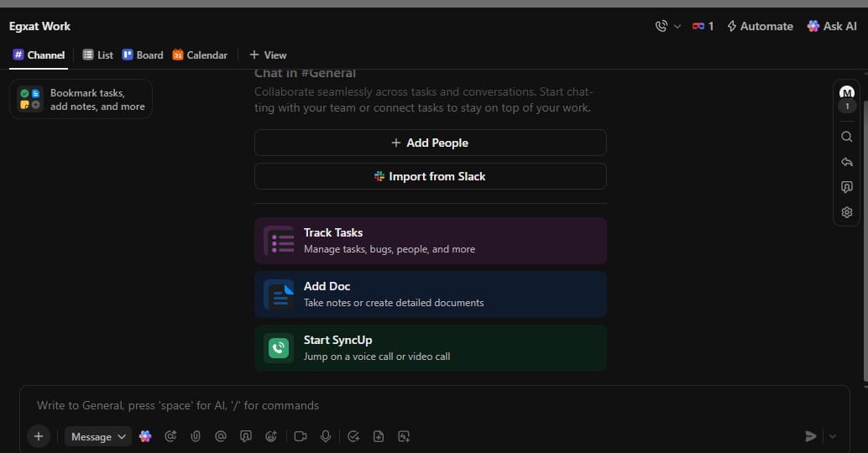Click Import from Slack button
Image resolution: width=868 pixels, height=453 pixels.
point(430,176)
